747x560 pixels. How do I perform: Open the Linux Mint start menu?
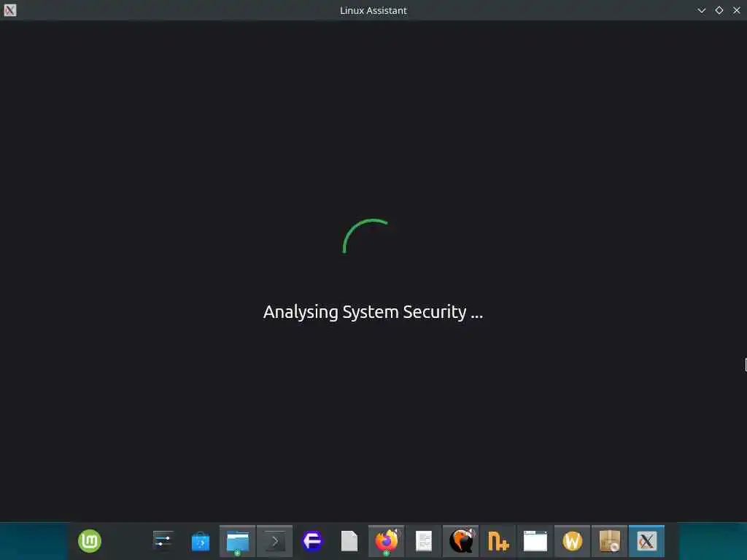90,541
